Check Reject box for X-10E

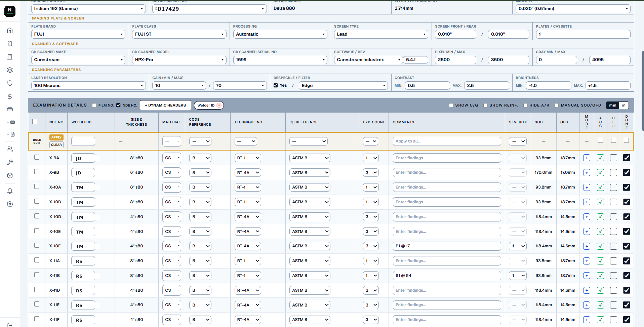point(613,232)
